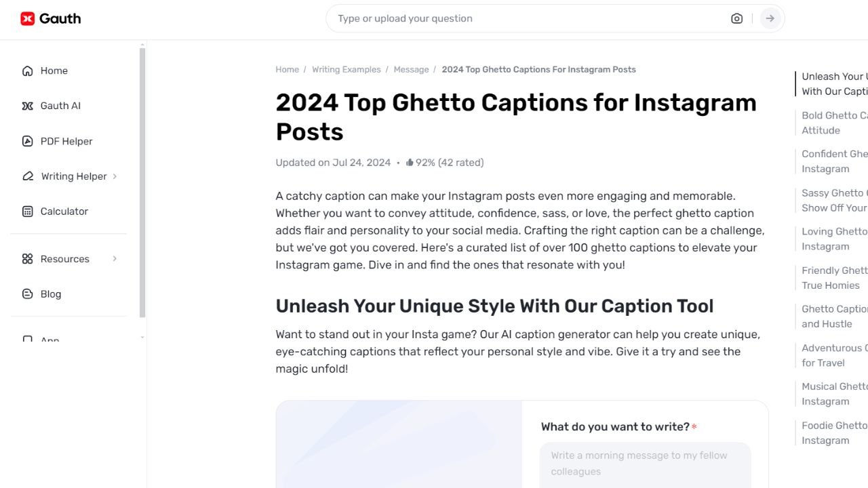Screen dimensions: 868x488
Task: Open Gauth AI from the sidebar menu
Action: point(61,106)
